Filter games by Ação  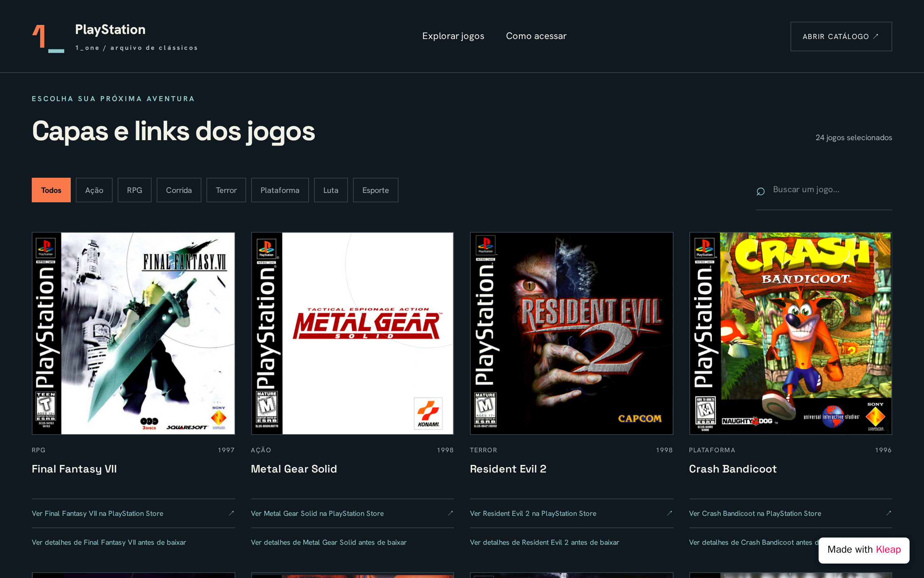coord(94,190)
